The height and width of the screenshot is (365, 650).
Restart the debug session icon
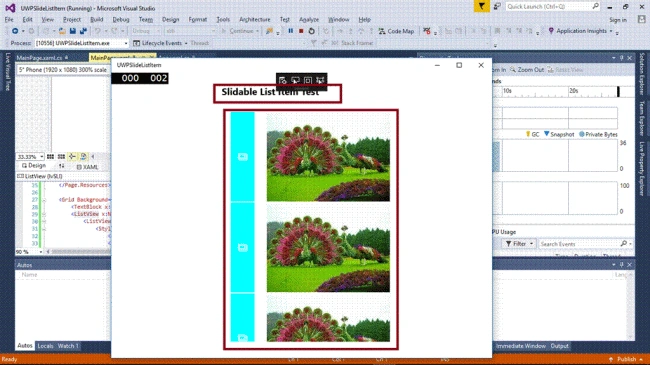(312, 31)
